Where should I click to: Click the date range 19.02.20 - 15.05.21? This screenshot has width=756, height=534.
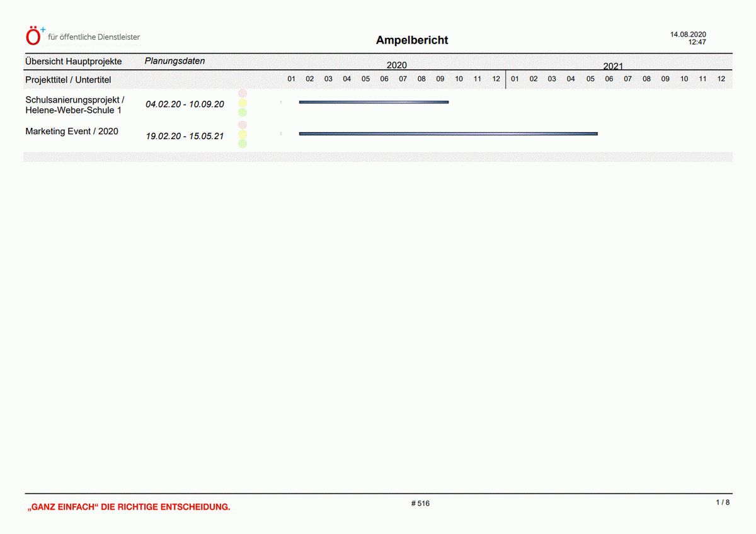click(185, 136)
